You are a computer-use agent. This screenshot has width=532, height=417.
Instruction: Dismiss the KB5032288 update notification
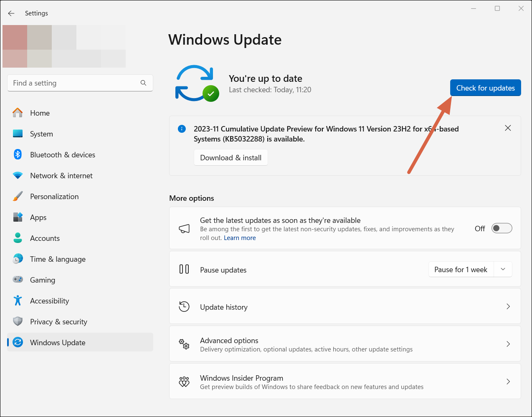coord(508,128)
